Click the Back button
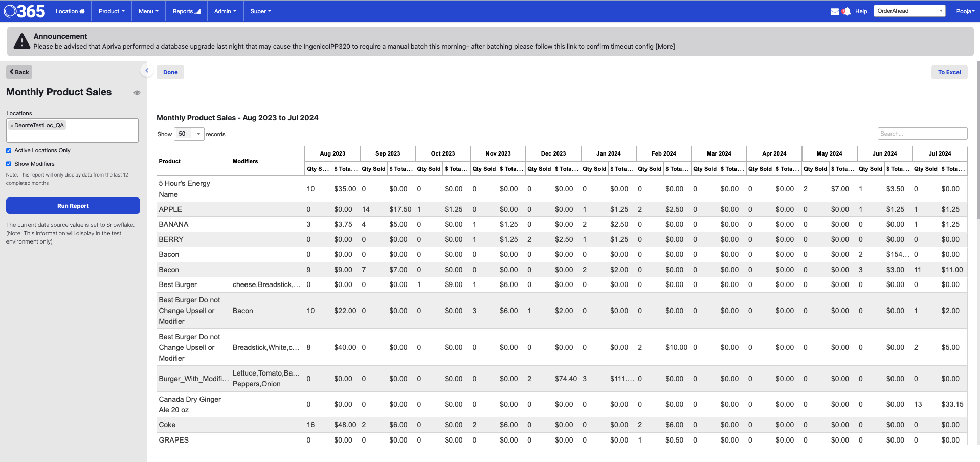This screenshot has height=462, width=980. point(19,72)
